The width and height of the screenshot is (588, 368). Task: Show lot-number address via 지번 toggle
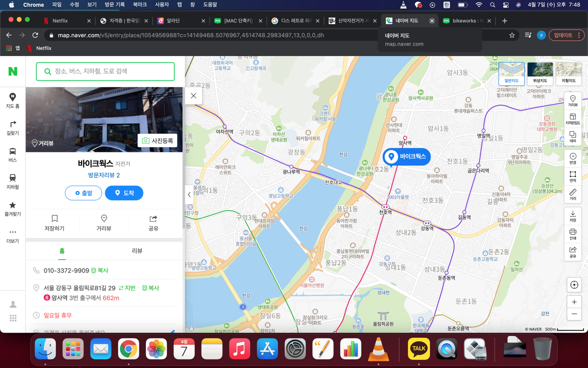coord(127,288)
